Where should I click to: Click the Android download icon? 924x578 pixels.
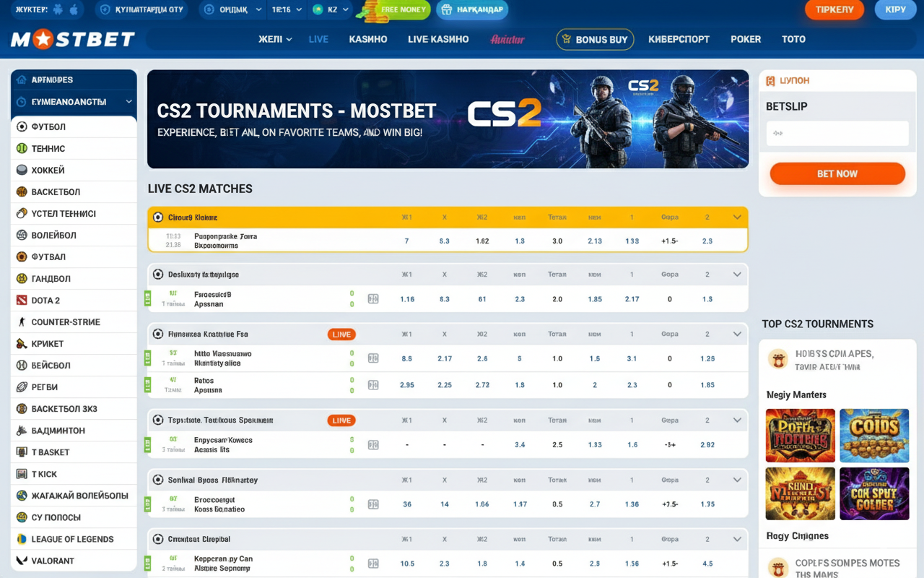[x=58, y=9]
